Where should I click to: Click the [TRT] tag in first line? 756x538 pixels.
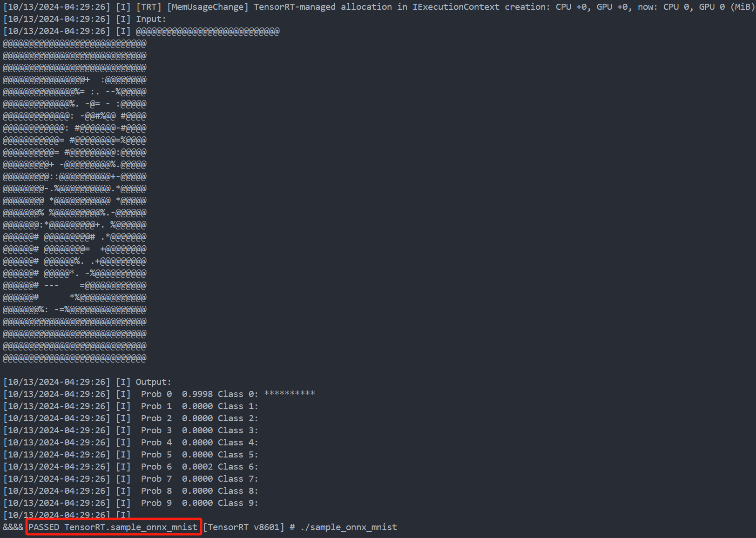point(148,7)
